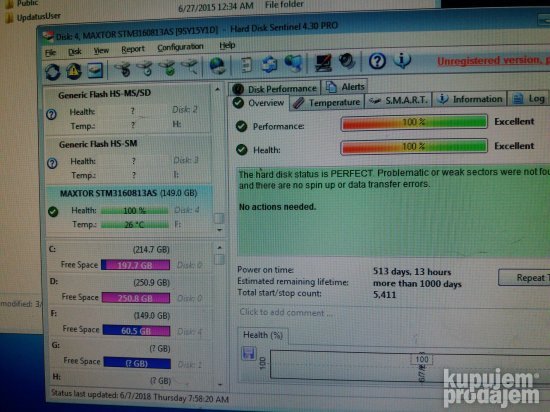Select the Overview tab
Screen dimensions: 550x412
[259, 103]
